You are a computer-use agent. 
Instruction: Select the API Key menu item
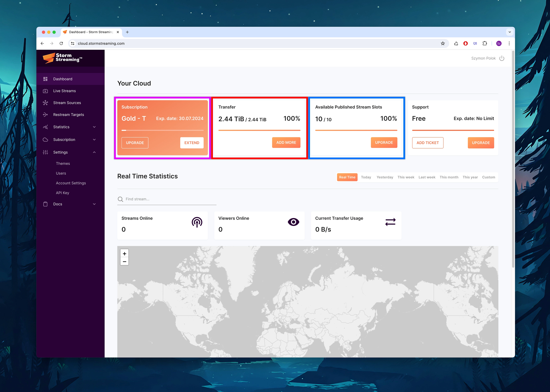pyautogui.click(x=62, y=193)
